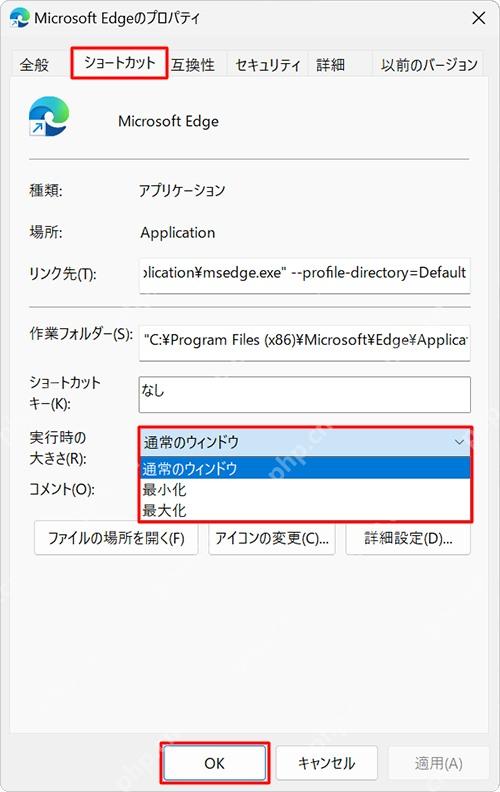Click the large Microsoft Edge shortcut icon
Screen dimensions: 500x792
click(48, 117)
